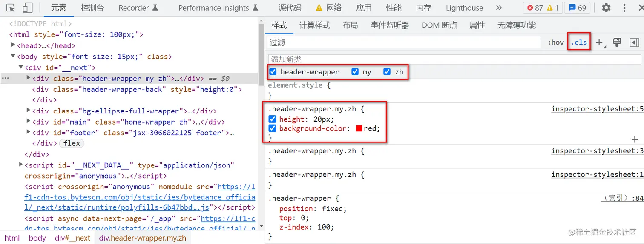The image size is (644, 244).
Task: Click the plus new style rule icon
Action: (601, 42)
